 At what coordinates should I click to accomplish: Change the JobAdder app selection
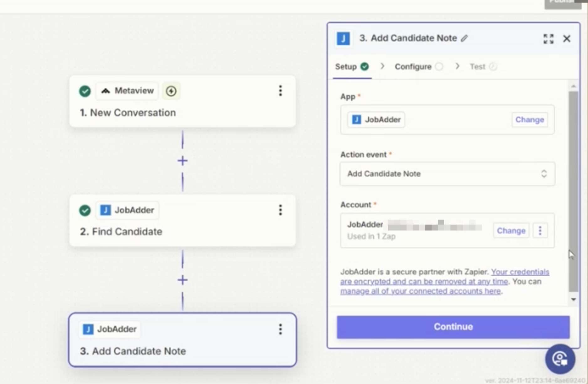[x=529, y=120]
